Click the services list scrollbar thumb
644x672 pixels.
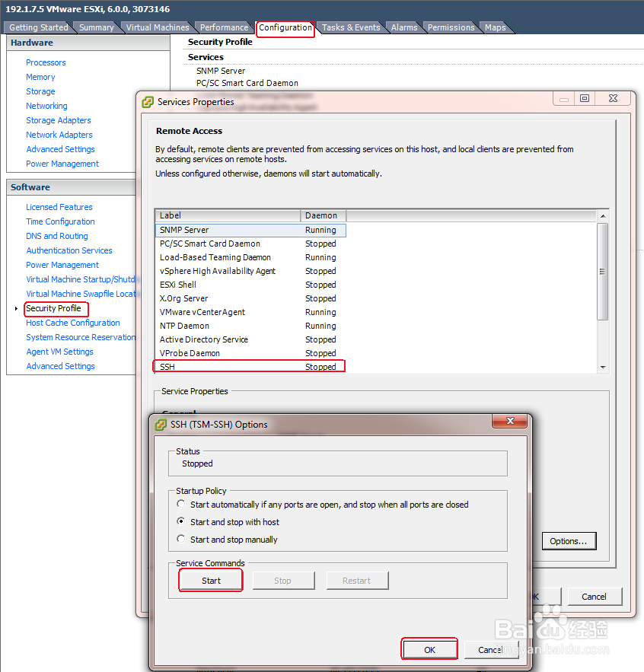[603, 271]
